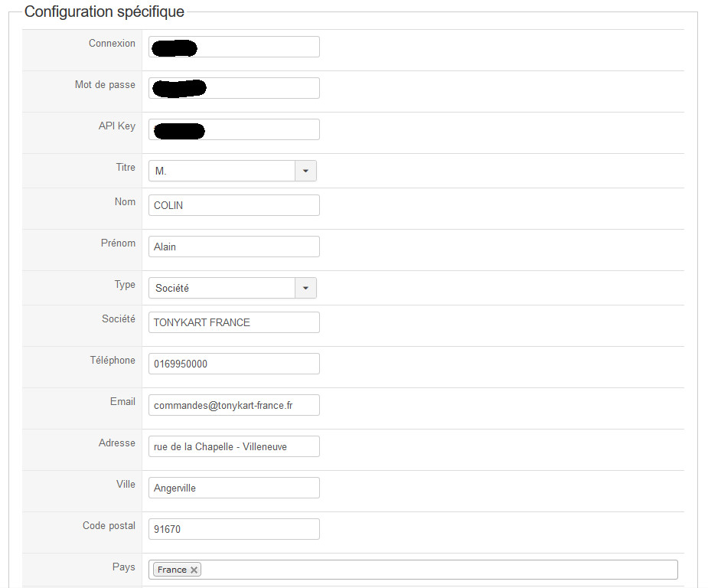Open the Titre select showing M.
Screen dimensions: 708x588
tap(221, 171)
